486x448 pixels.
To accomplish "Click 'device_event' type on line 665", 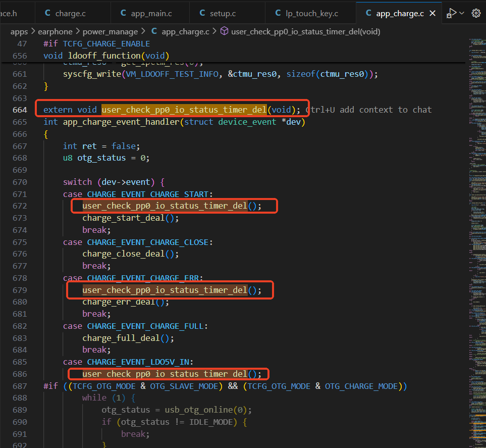I will tap(247, 122).
